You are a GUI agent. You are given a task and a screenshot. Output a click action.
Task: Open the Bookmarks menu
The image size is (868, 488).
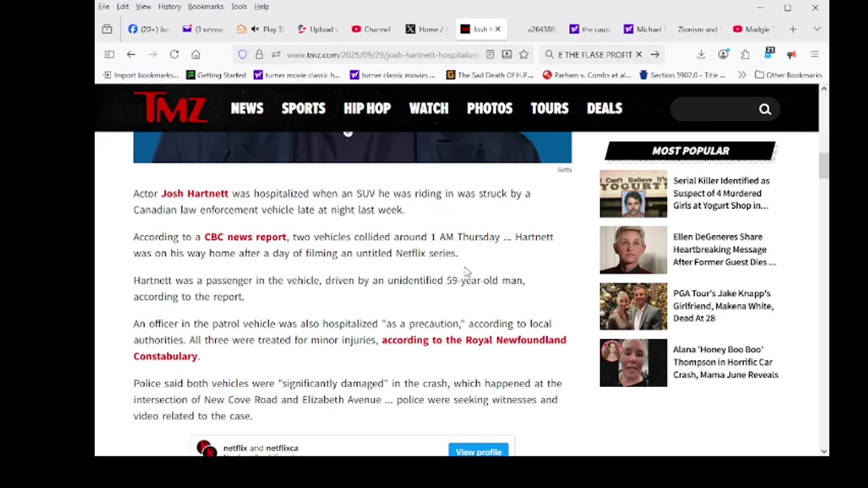tap(205, 7)
